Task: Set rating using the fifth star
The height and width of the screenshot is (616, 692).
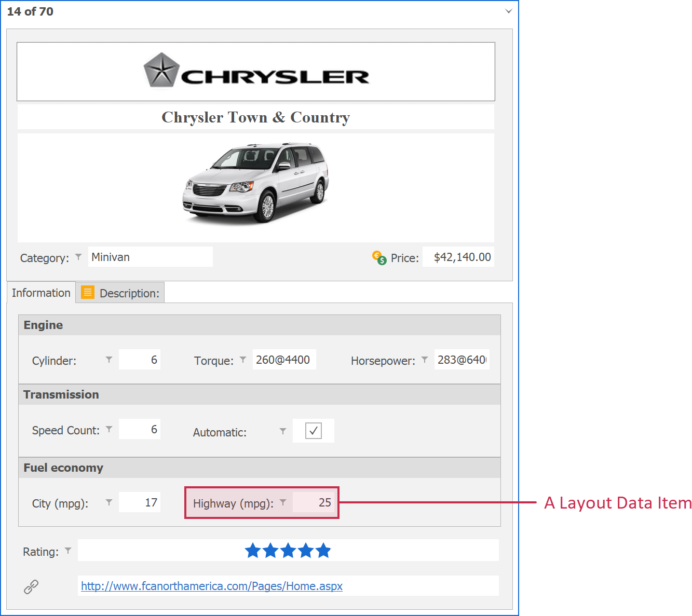Action: pyautogui.click(x=323, y=551)
